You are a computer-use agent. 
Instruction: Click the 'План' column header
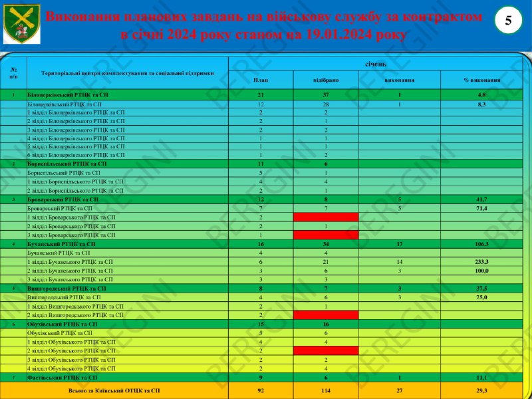[x=261, y=80]
